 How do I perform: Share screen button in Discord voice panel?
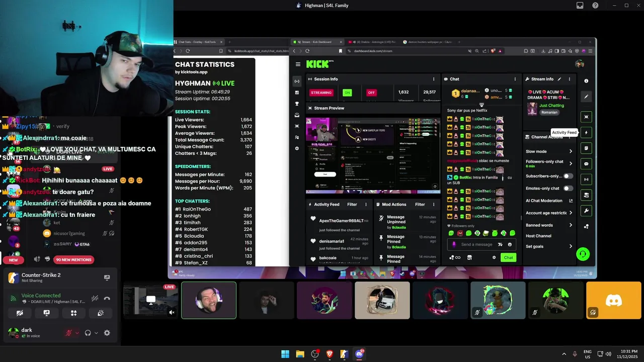point(47,313)
